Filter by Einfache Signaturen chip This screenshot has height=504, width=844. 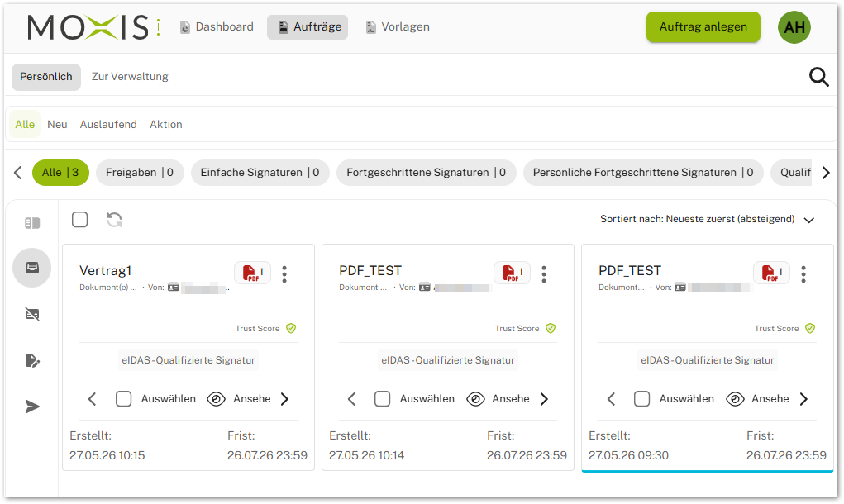[x=260, y=173]
